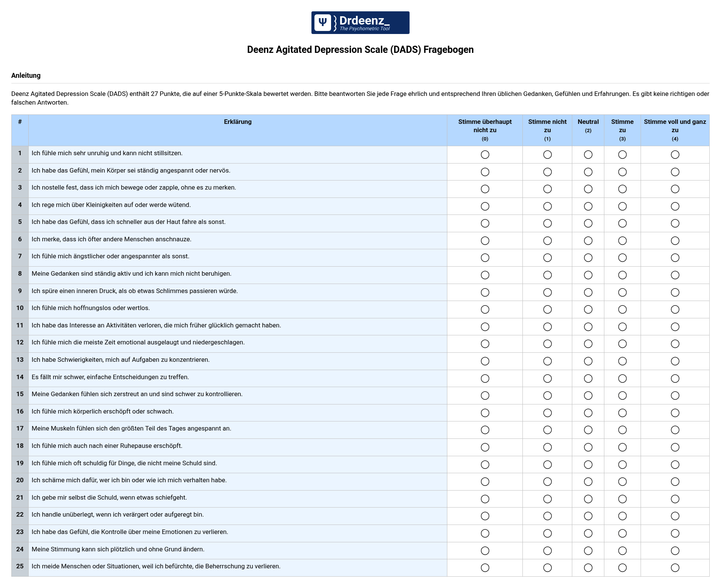Click the Drdeenz psi logo icon
The image size is (721, 588).
tap(323, 23)
